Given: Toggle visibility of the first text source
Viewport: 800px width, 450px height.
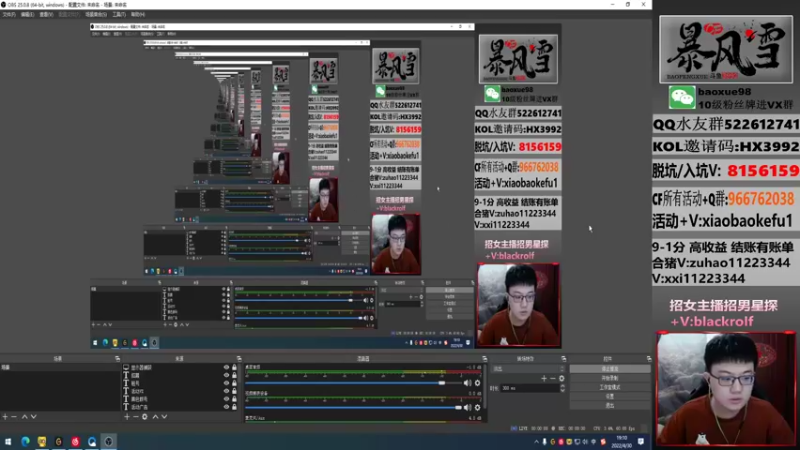Looking at the screenshot, I should pos(226,375).
